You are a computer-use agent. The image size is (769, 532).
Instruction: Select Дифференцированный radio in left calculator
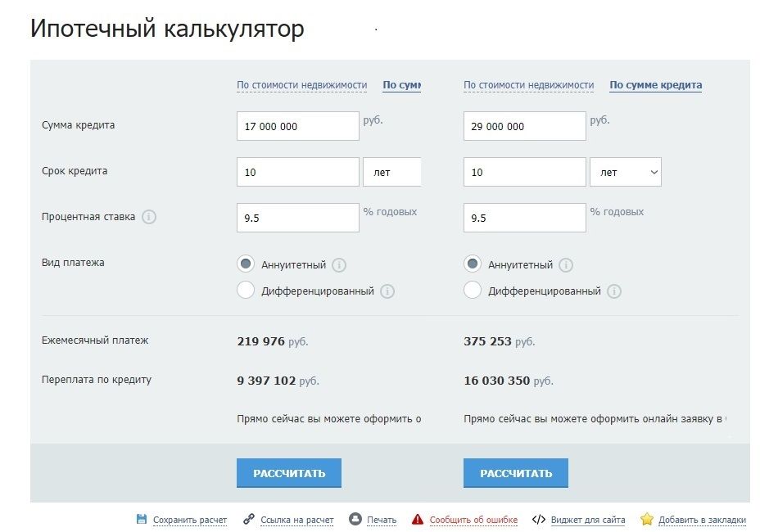(245, 290)
